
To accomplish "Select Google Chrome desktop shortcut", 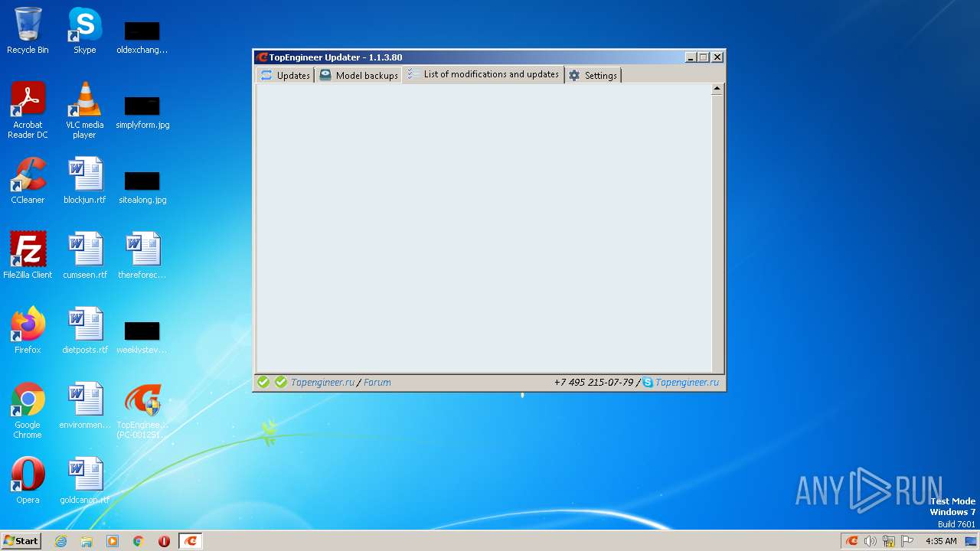I will pyautogui.click(x=28, y=411).
